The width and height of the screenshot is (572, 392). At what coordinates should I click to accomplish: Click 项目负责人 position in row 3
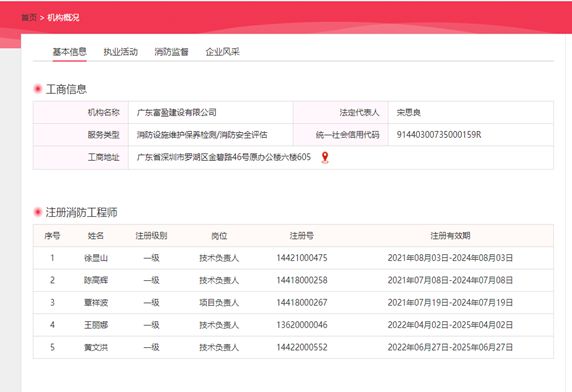[219, 302]
